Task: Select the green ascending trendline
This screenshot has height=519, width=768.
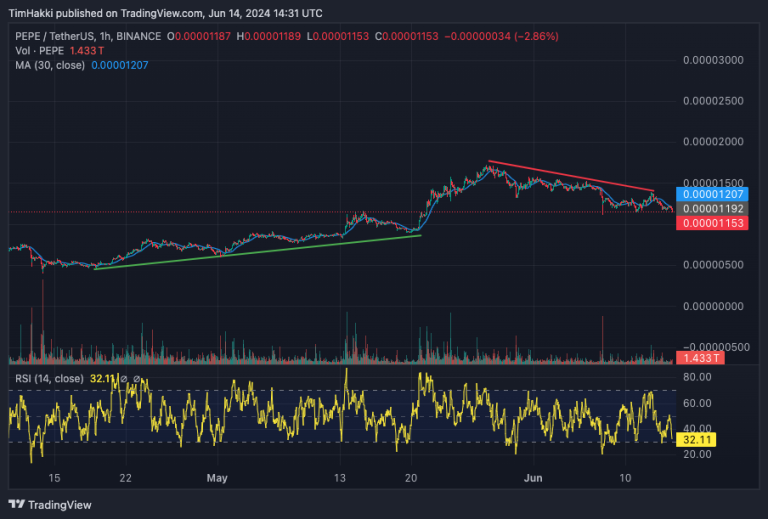Action: (258, 252)
